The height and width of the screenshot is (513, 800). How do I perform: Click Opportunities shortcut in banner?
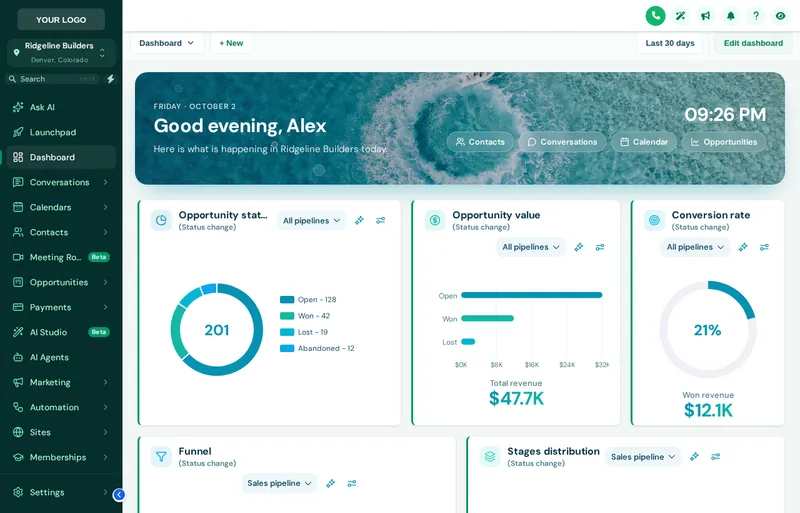[x=723, y=142]
